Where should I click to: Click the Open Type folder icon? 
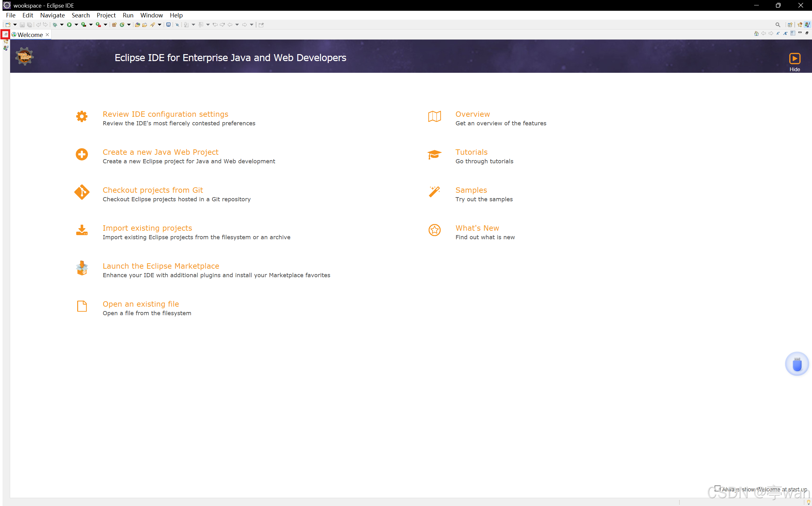click(138, 25)
